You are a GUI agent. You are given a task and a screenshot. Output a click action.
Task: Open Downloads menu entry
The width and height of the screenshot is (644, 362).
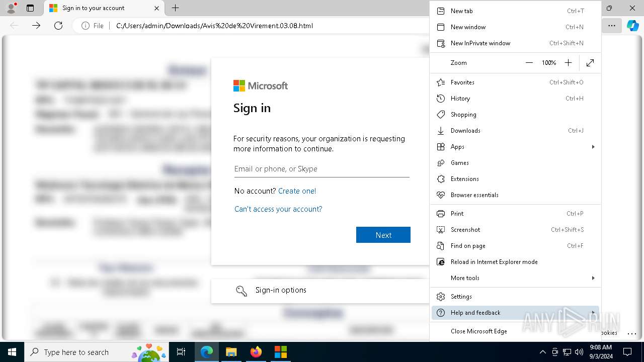(x=515, y=131)
